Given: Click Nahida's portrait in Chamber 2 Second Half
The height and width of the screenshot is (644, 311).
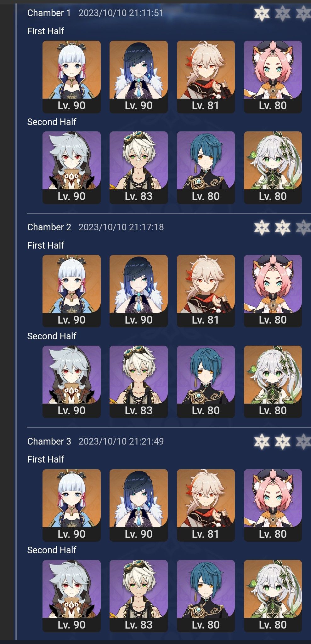Looking at the screenshot, I should 273,382.
